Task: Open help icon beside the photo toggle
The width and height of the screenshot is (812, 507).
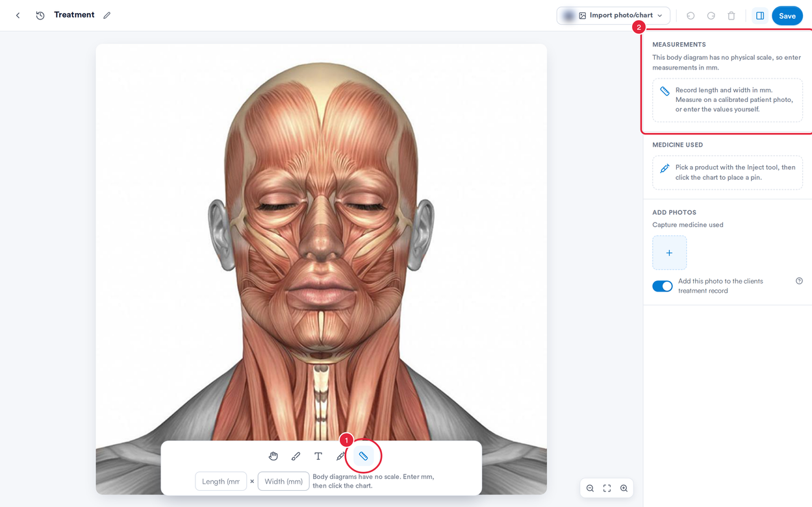Action: coord(799,281)
